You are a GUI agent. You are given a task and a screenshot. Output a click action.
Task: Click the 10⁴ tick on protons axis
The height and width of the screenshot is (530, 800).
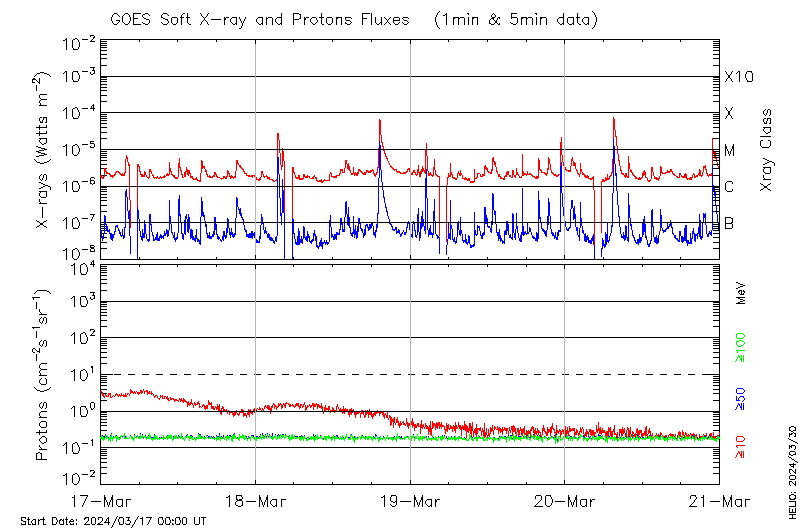pyautogui.click(x=81, y=267)
